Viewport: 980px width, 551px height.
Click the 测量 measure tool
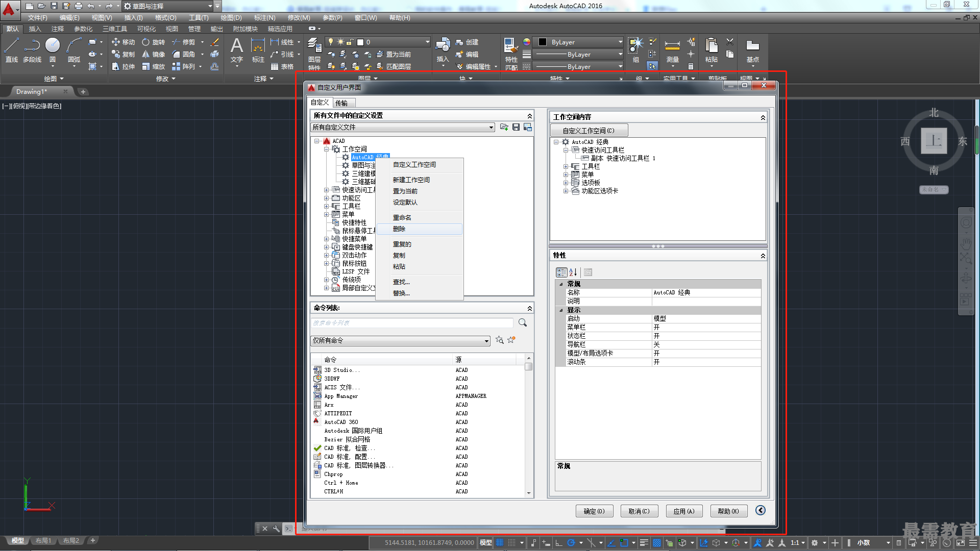672,50
